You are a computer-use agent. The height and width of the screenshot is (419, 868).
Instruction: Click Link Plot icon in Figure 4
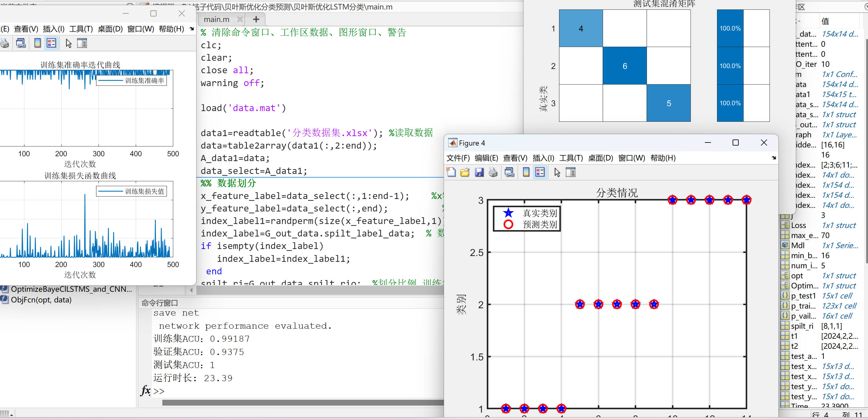point(509,172)
